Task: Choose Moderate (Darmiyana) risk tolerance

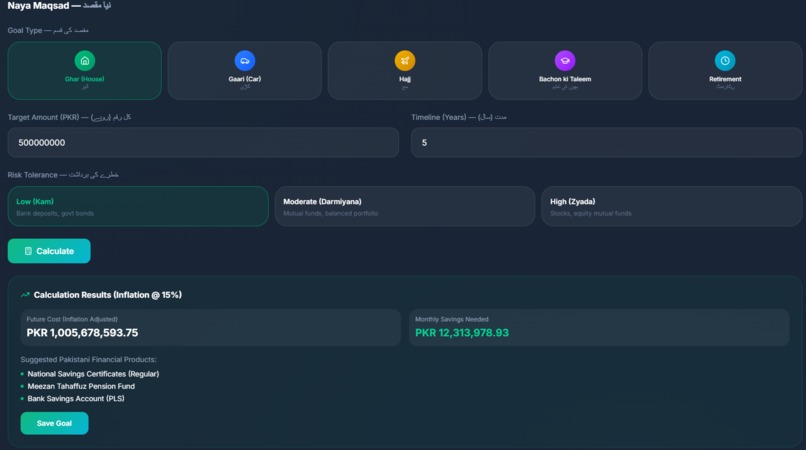Action: [x=405, y=206]
